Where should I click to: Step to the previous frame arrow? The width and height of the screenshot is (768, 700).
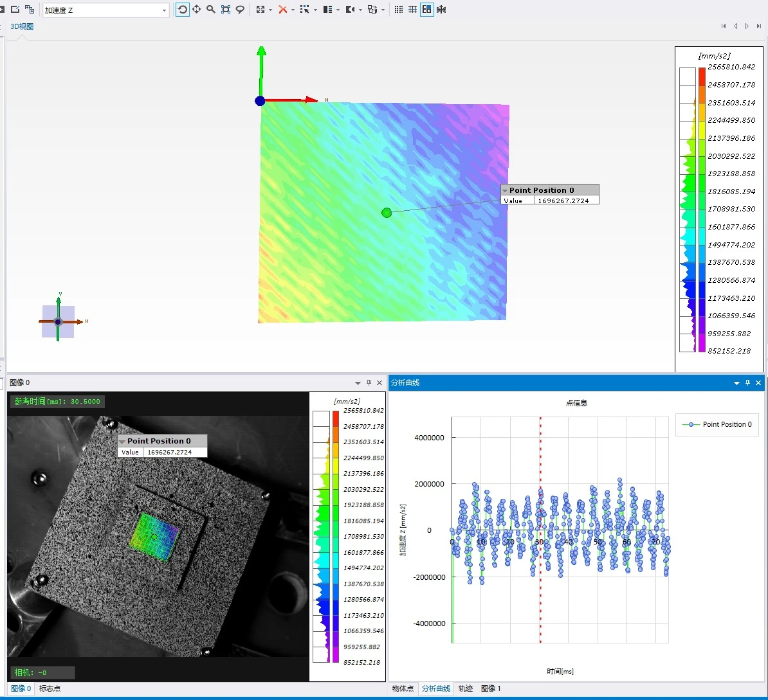(x=735, y=26)
